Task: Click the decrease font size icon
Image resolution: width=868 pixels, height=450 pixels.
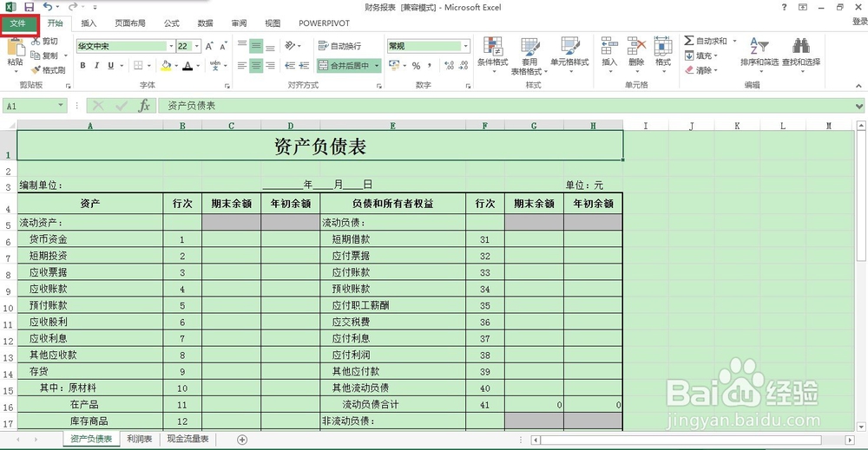Action: (x=223, y=47)
